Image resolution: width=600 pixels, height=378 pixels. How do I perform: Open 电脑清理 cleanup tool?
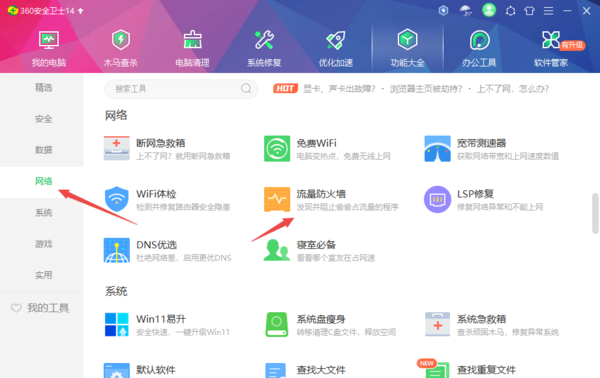pyautogui.click(x=192, y=48)
